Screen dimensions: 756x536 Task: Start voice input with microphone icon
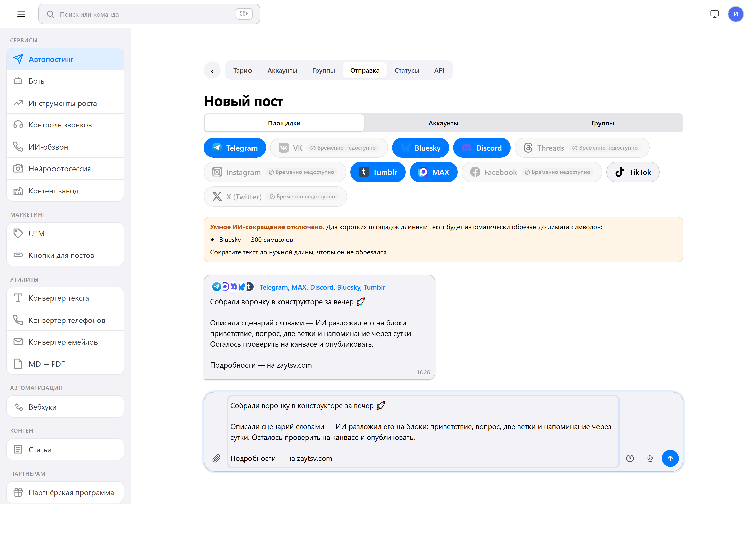(x=650, y=458)
